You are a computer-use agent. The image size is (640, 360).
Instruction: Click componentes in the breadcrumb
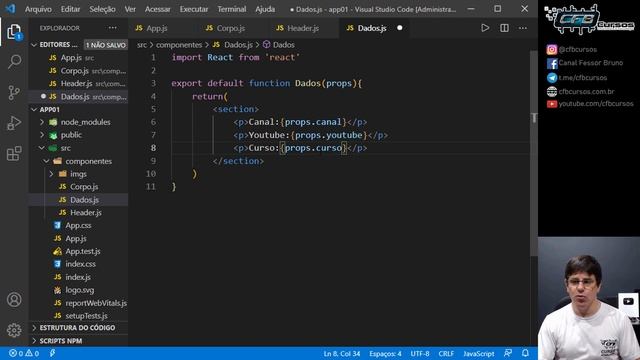pos(179,45)
